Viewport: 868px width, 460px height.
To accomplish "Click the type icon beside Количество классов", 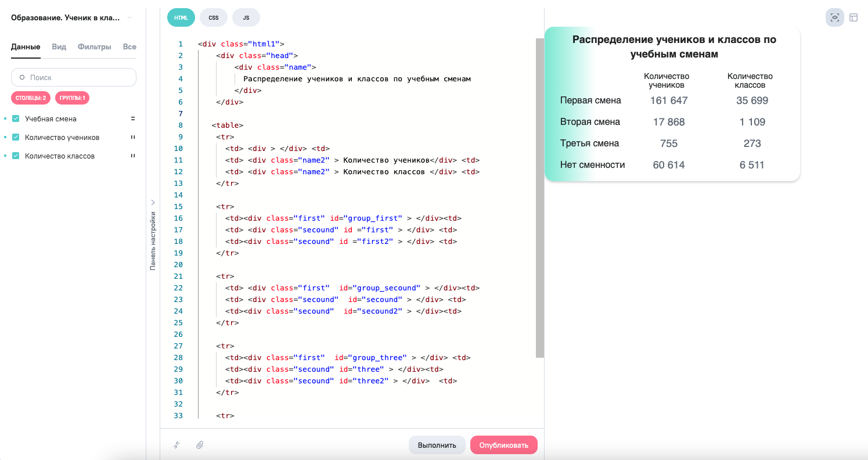I will (x=132, y=156).
